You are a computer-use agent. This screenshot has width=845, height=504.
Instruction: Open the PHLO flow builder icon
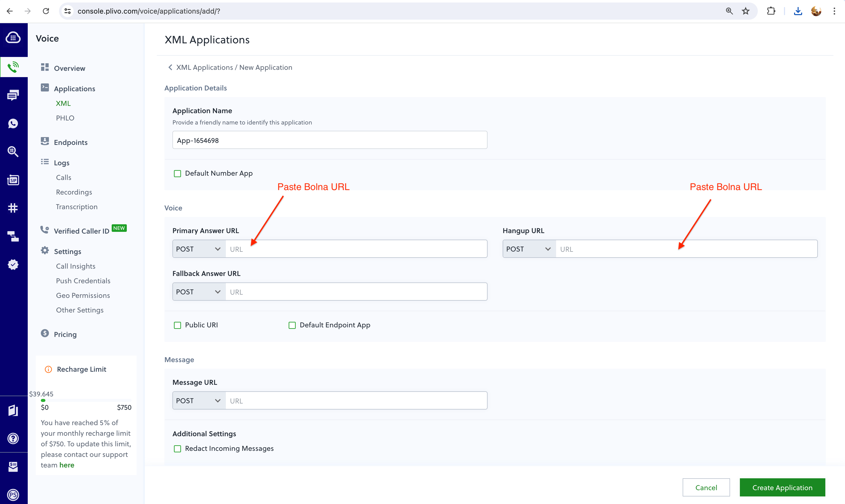tap(13, 236)
